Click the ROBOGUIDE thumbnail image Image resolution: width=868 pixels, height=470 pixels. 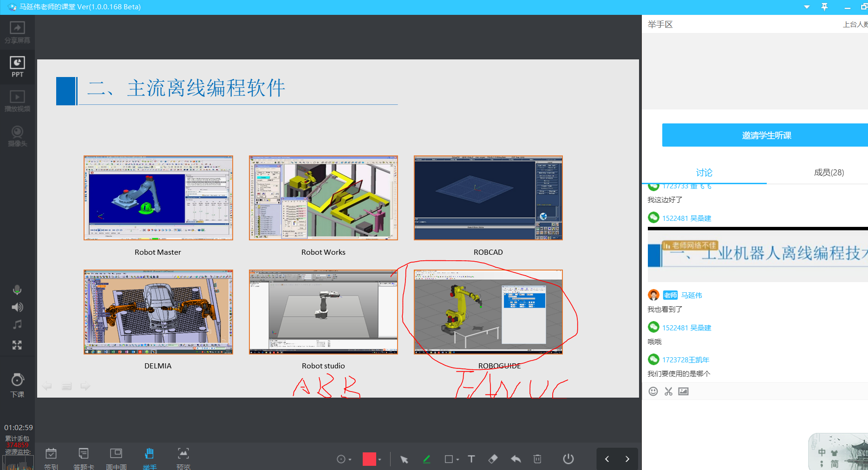pyautogui.click(x=488, y=312)
